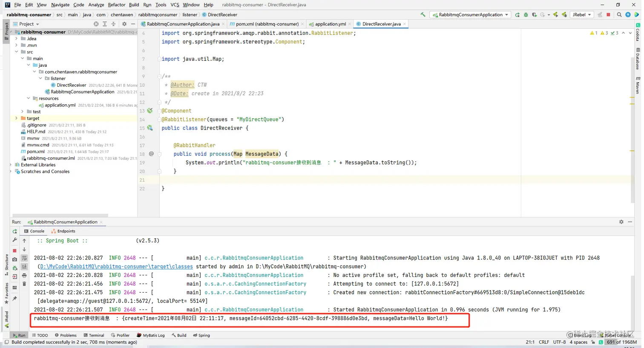Image resolution: width=644 pixels, height=348 pixels.
Task: Click Collapse All icon in Project panel
Action: [113, 24]
